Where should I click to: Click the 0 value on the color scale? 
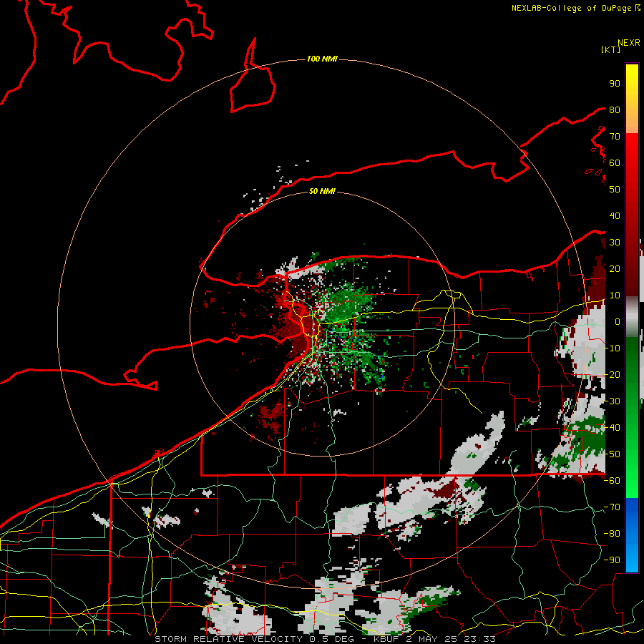coord(618,322)
